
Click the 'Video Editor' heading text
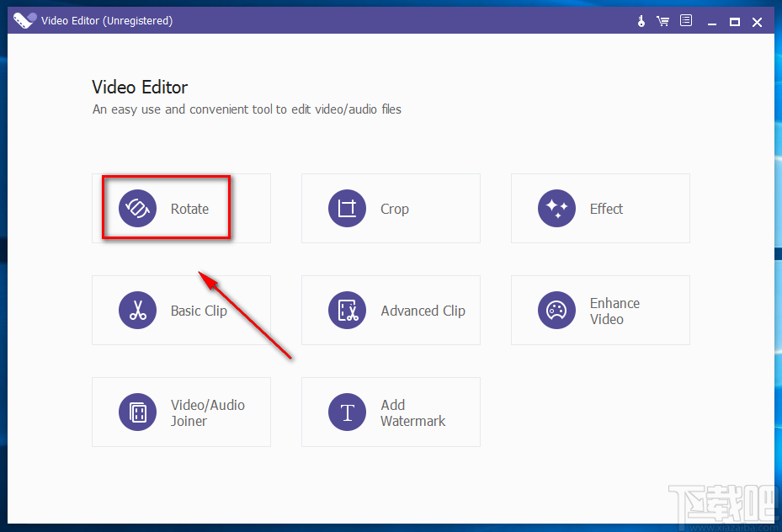pyautogui.click(x=140, y=88)
